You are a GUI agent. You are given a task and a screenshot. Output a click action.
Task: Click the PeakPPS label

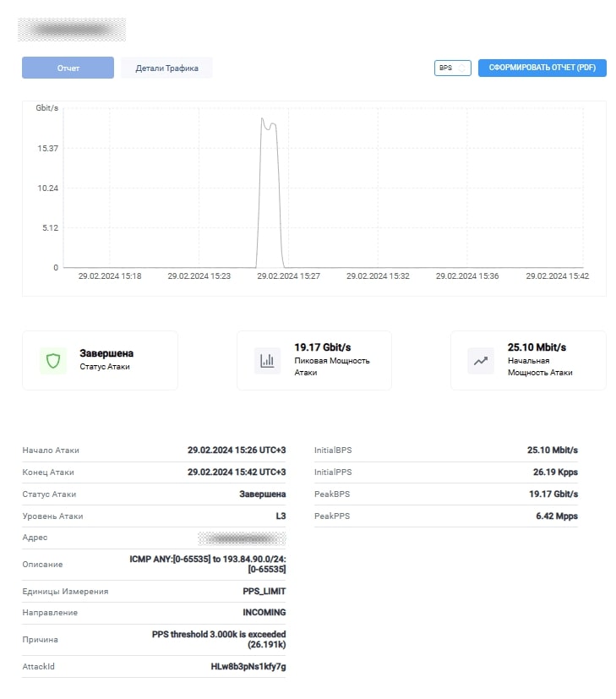point(332,516)
